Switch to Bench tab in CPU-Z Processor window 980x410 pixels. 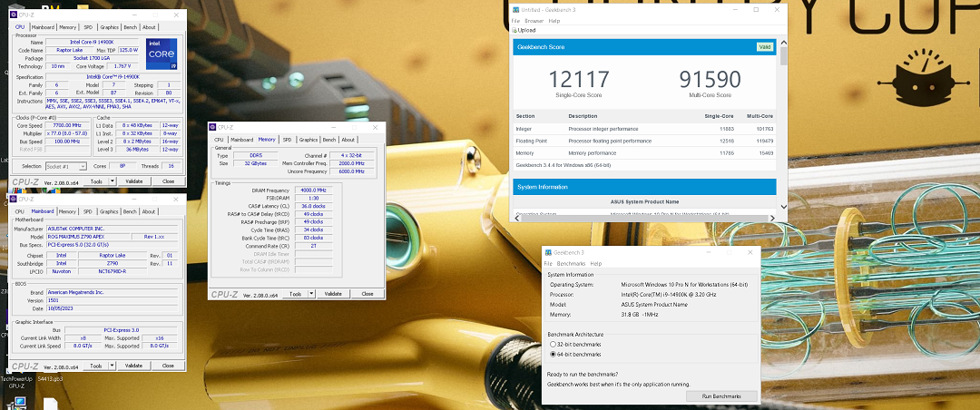[x=130, y=27]
